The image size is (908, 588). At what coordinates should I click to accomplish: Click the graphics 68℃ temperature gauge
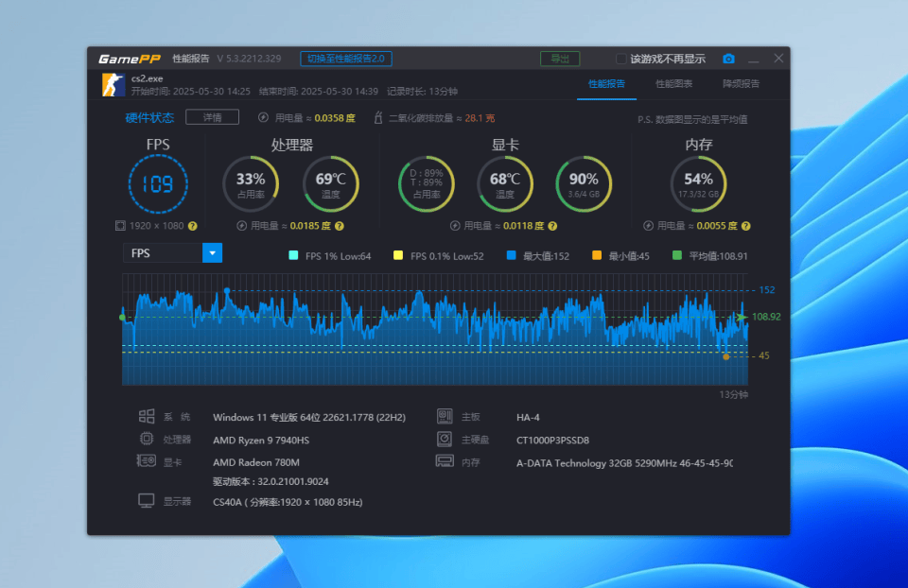point(505,184)
